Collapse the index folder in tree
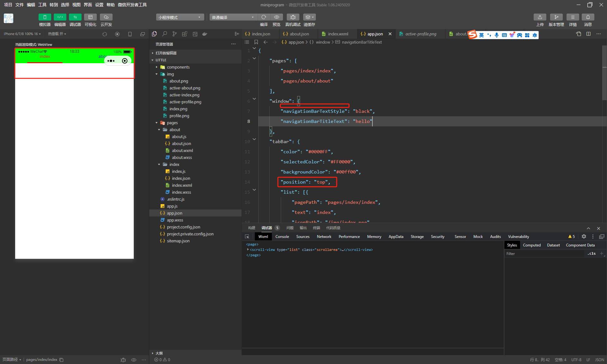The image size is (607, 364). (x=195, y=164)
